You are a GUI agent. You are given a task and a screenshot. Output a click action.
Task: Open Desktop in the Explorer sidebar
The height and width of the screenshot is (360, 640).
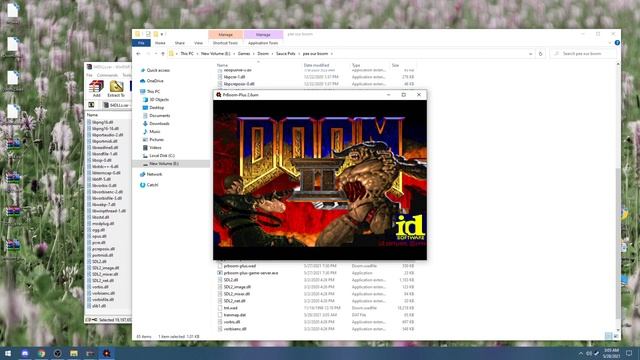(153, 107)
